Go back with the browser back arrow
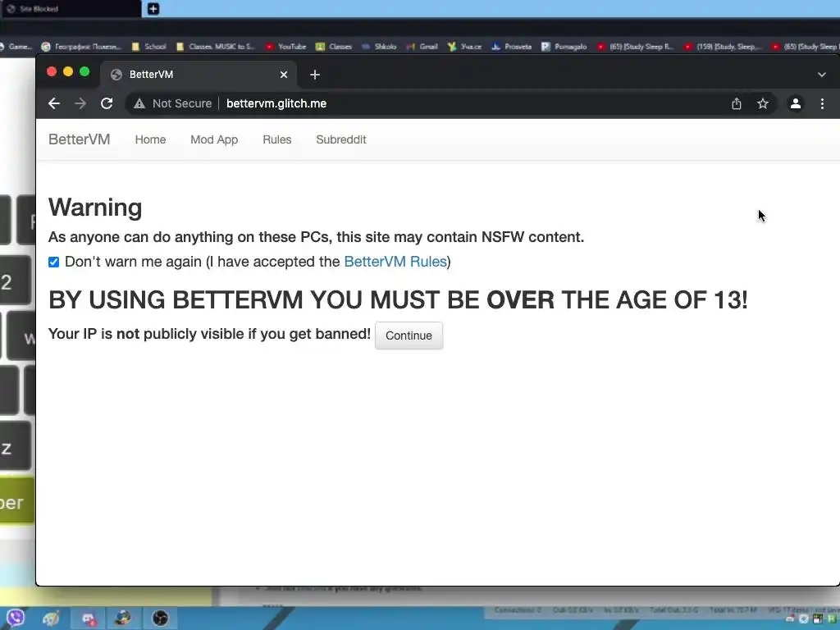Screen dimensions: 840x630 click(x=53, y=103)
